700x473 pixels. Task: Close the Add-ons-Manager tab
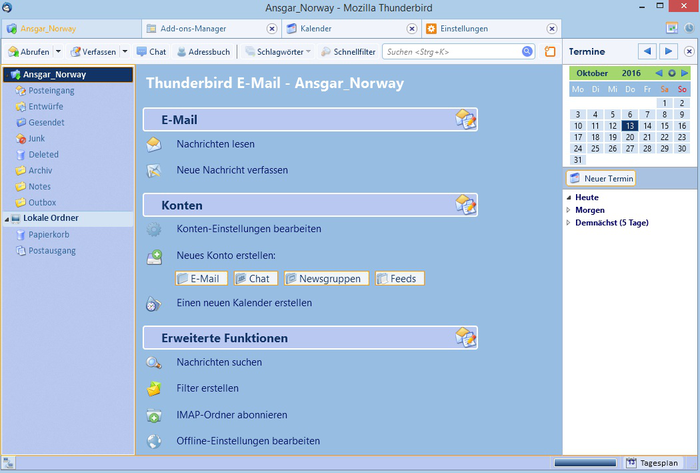point(272,29)
